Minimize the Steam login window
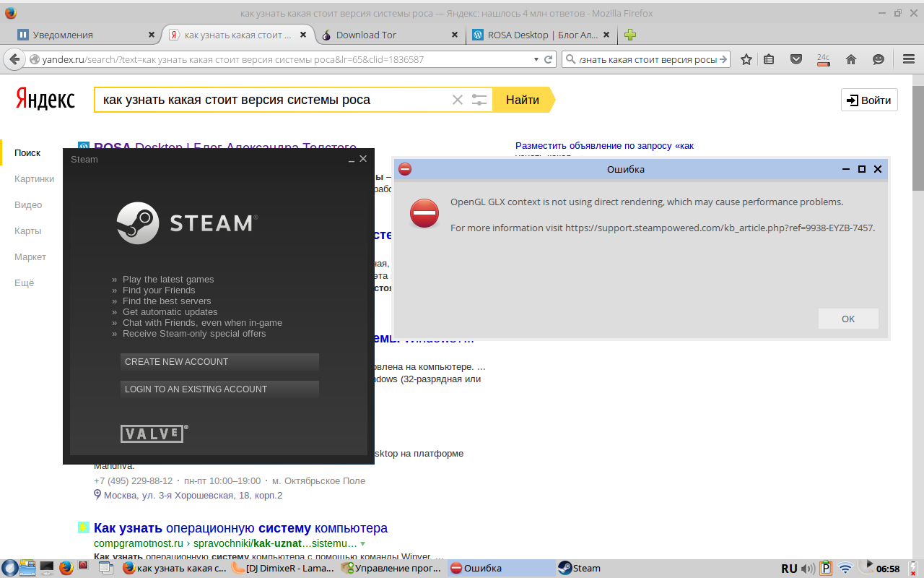The height and width of the screenshot is (578, 924). (352, 159)
